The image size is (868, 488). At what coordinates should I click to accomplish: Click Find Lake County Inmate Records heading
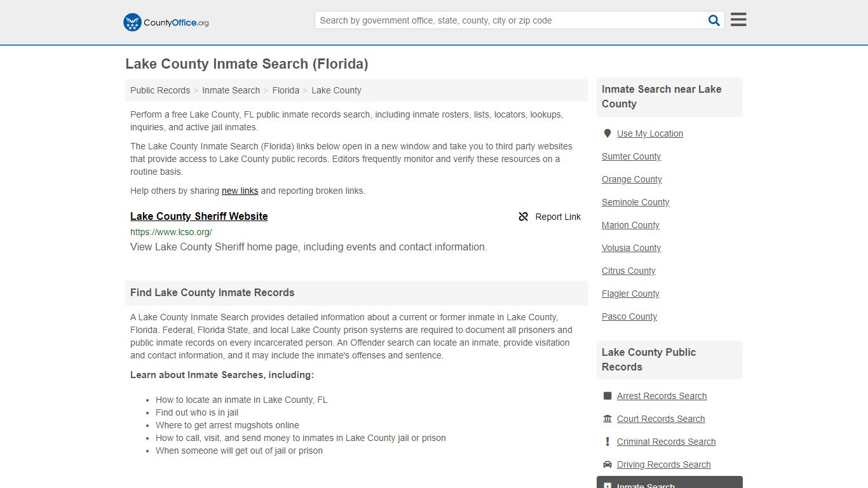(x=212, y=293)
